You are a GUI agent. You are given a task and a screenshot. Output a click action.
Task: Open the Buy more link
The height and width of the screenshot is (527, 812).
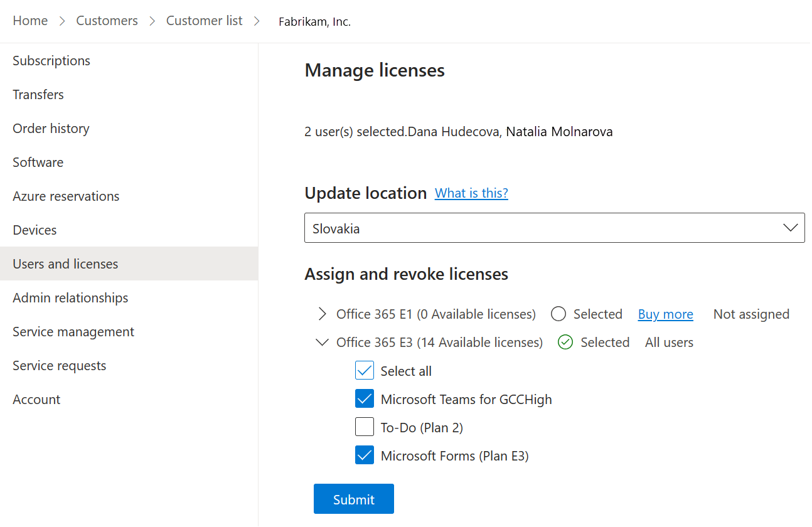click(x=665, y=314)
